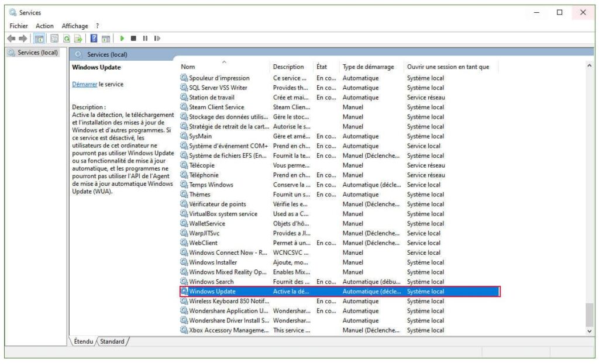Click the Export List toolbar icon
Screen dimensions: 599x364
point(77,39)
